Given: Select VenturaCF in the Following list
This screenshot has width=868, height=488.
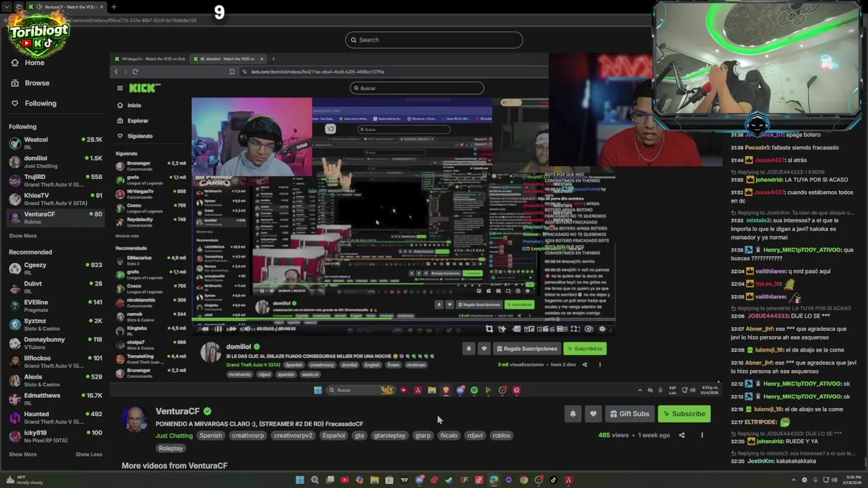Looking at the screenshot, I should [56, 218].
